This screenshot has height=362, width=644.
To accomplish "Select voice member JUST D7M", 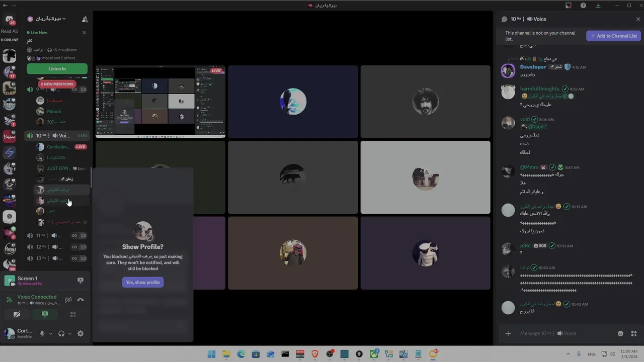I will point(61,168).
